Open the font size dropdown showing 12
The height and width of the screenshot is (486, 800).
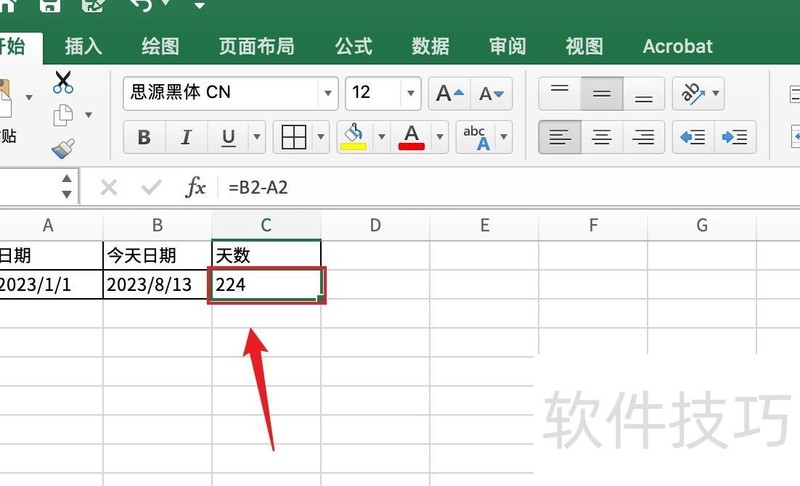(410, 93)
